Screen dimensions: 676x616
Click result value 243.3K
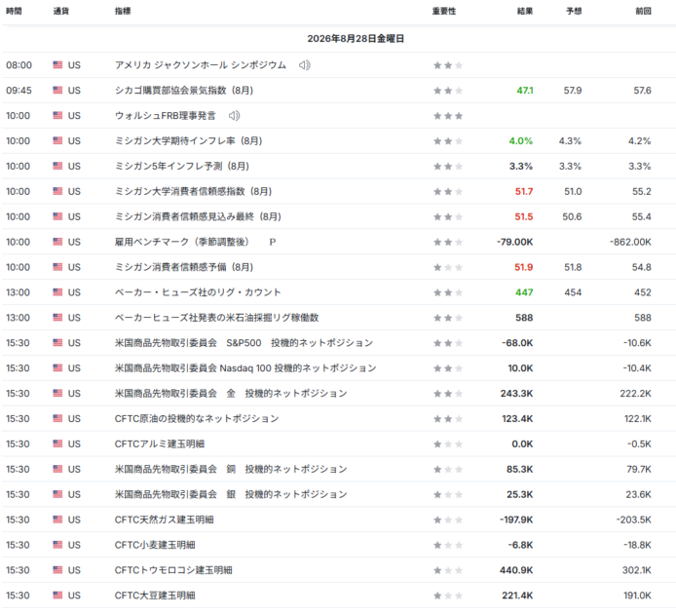[516, 394]
